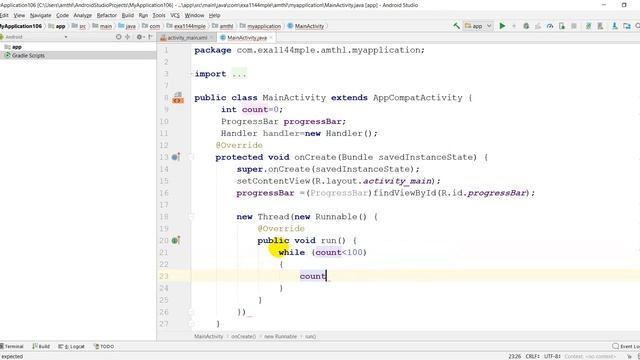Click amthl in navigation bar
The height and width of the screenshot is (360, 640).
click(222, 26)
